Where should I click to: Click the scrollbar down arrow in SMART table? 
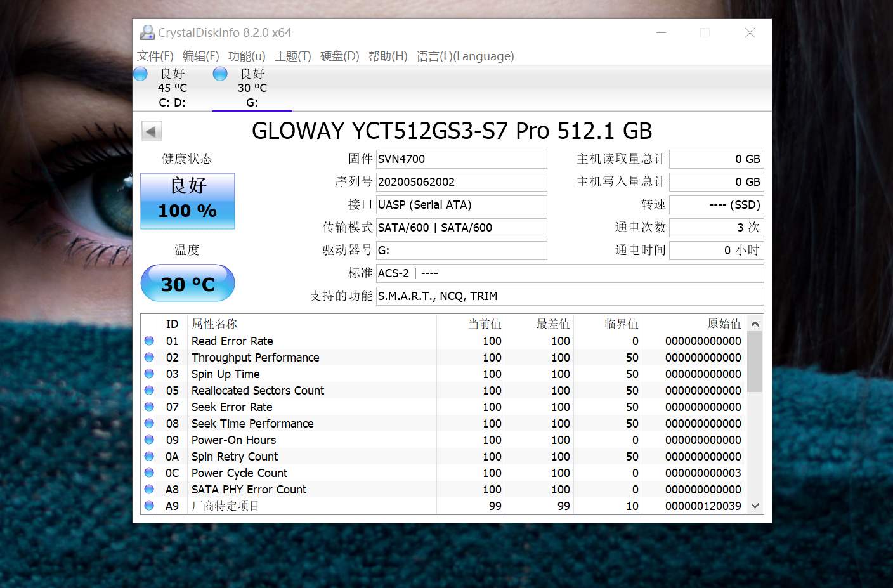click(755, 506)
